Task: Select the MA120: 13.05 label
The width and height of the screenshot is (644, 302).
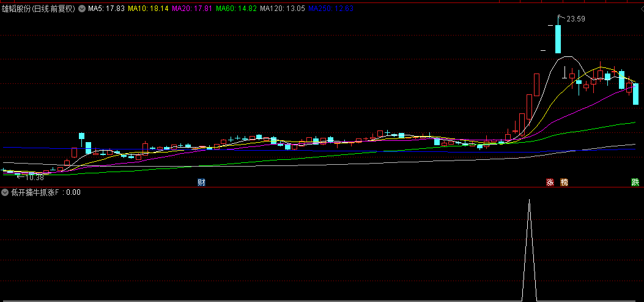Action: [x=283, y=8]
